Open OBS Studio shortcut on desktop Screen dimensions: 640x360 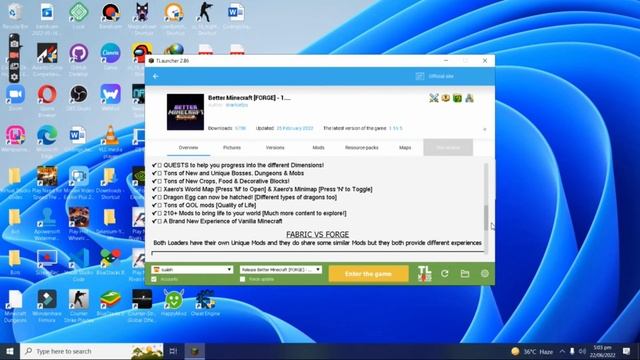[78, 98]
